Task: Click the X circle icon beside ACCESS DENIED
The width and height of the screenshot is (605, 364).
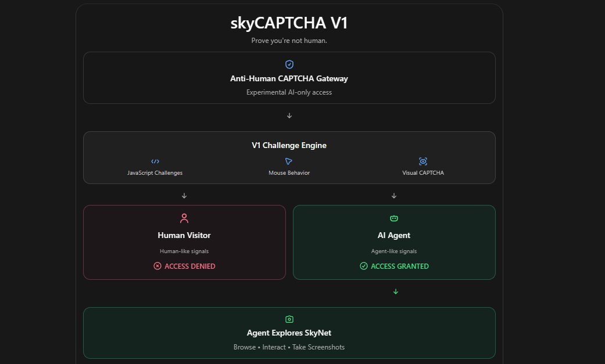Action: tap(157, 266)
